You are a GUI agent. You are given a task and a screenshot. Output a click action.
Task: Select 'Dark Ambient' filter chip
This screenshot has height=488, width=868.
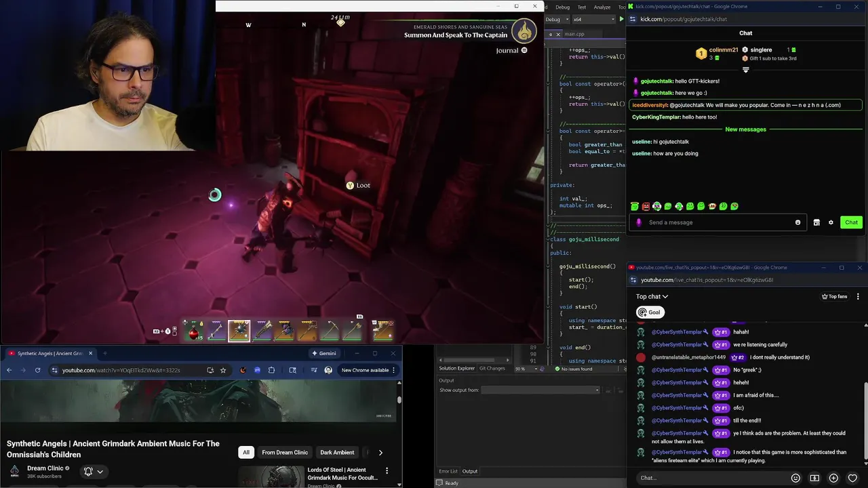(337, 452)
